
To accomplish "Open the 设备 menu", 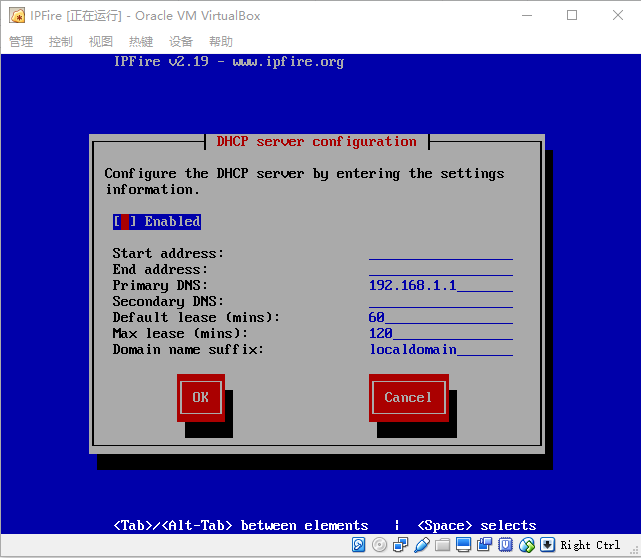I will tap(181, 41).
